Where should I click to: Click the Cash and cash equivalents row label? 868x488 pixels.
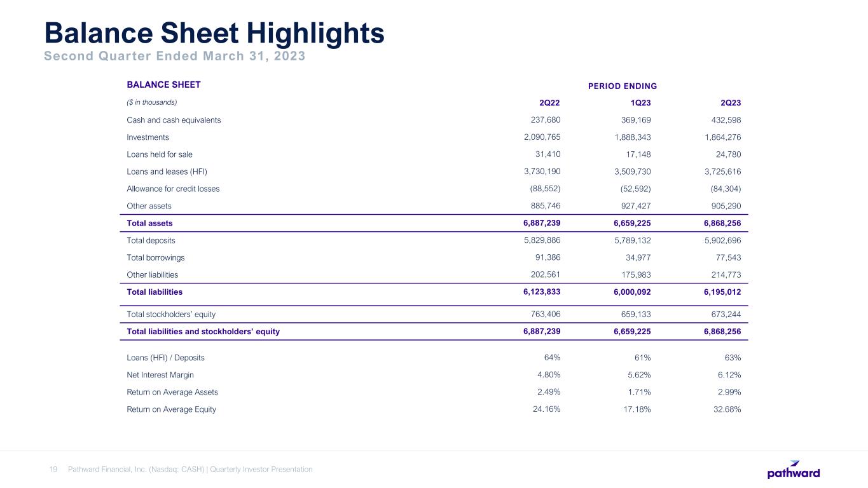(x=174, y=120)
